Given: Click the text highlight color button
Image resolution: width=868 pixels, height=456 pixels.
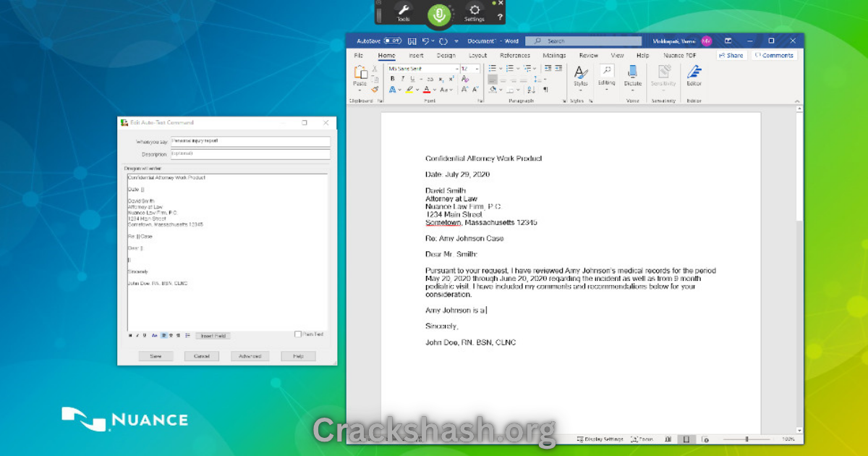Looking at the screenshot, I should point(409,90).
